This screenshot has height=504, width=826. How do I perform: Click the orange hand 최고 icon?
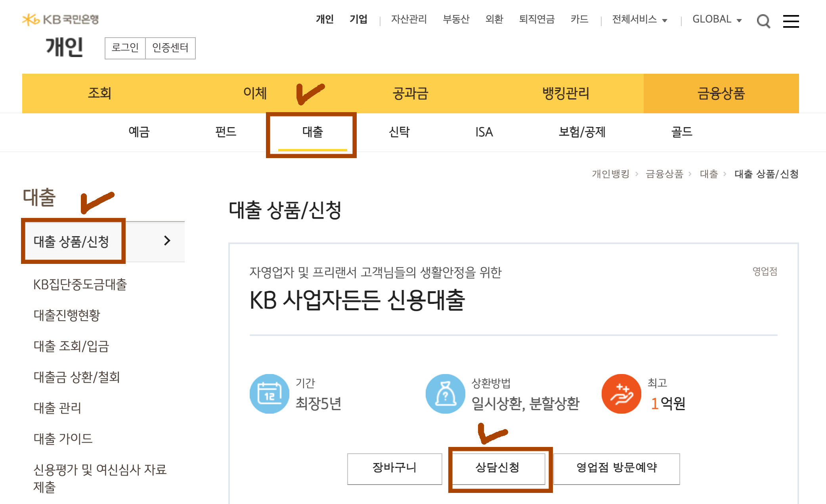pyautogui.click(x=621, y=393)
